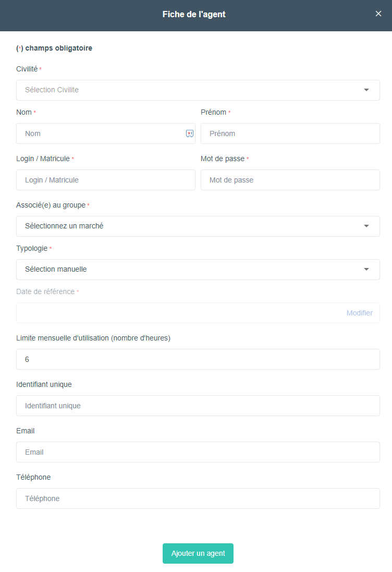Click the Ajouter un agent button
The height and width of the screenshot is (572, 392).
(198, 553)
